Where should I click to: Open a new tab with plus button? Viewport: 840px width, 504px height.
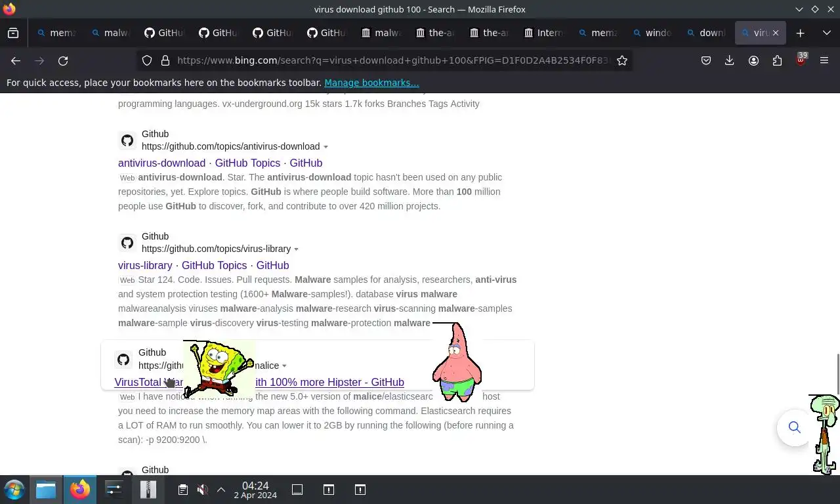pos(800,33)
